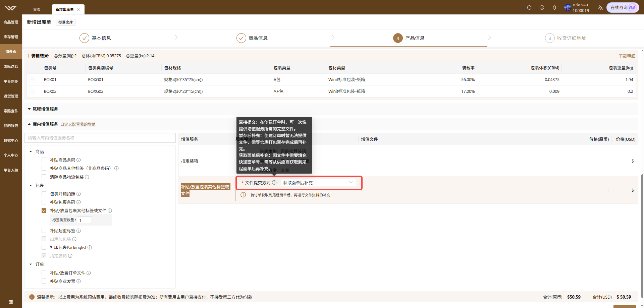Click the W logo in top-left

coord(11,8)
